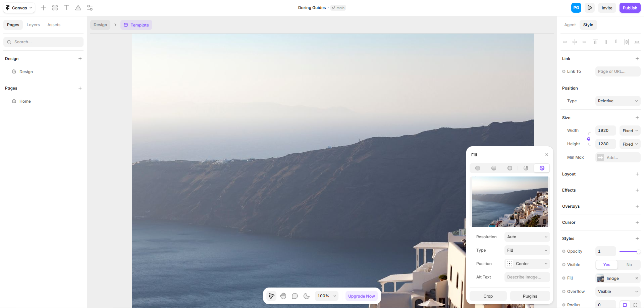Viewport: 644px width, 308px height.
Task: Toggle dark mode with the moon icon
Action: pos(307,296)
